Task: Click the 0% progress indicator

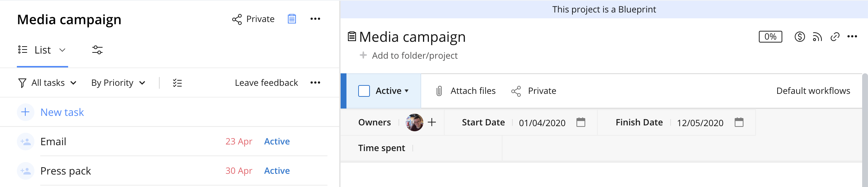Action: [770, 37]
